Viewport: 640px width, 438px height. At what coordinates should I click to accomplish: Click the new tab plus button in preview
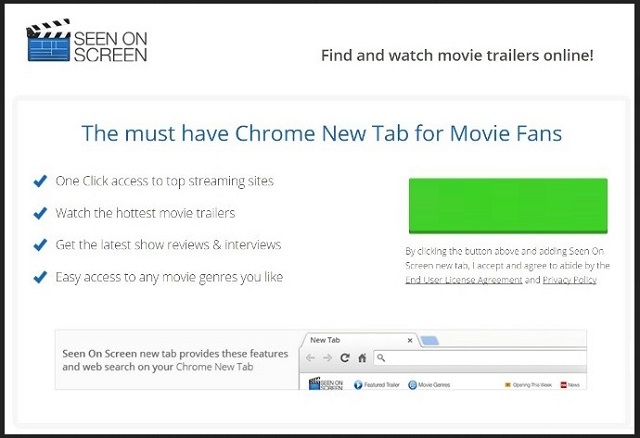coord(430,340)
